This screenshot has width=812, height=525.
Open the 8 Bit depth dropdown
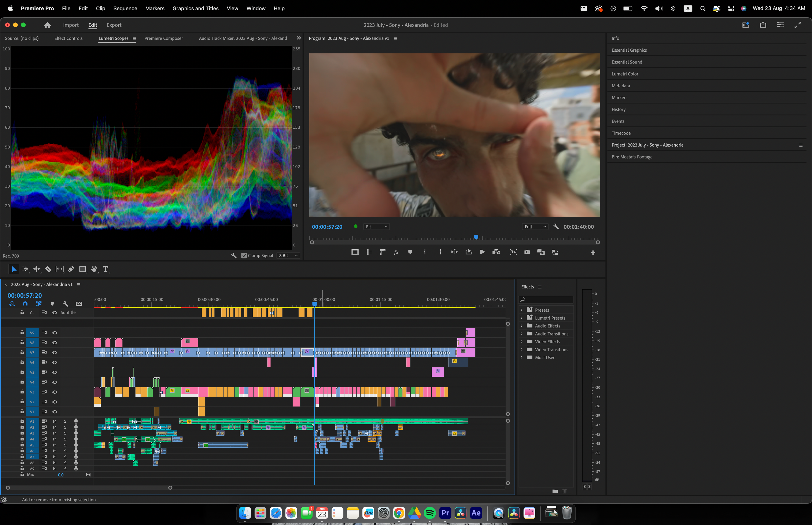pos(288,255)
